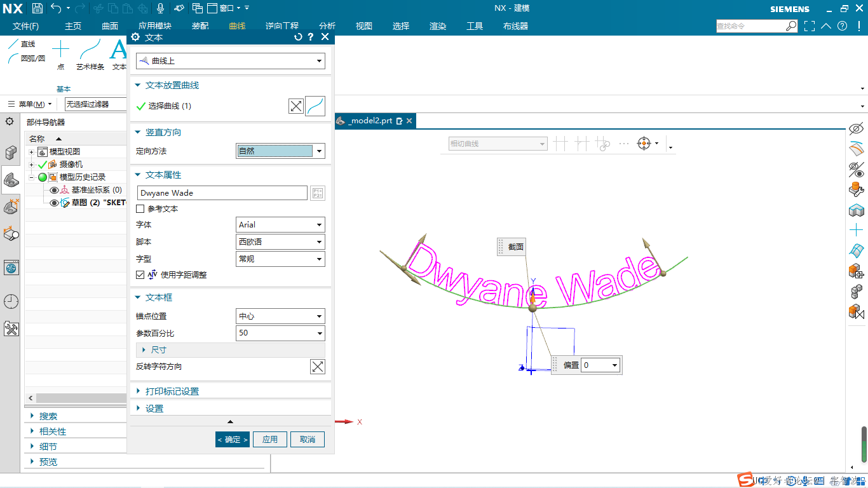Click the Dwyane Wade text input field

pyautogui.click(x=222, y=193)
